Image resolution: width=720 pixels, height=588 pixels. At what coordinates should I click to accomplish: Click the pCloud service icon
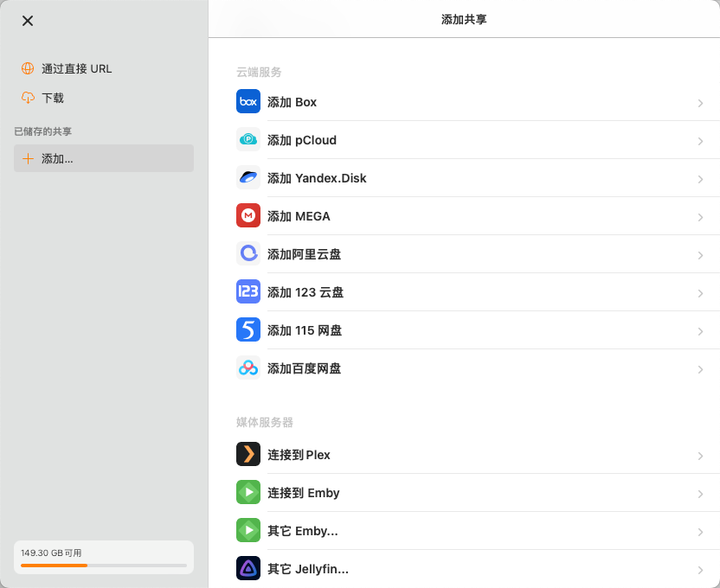(x=248, y=139)
